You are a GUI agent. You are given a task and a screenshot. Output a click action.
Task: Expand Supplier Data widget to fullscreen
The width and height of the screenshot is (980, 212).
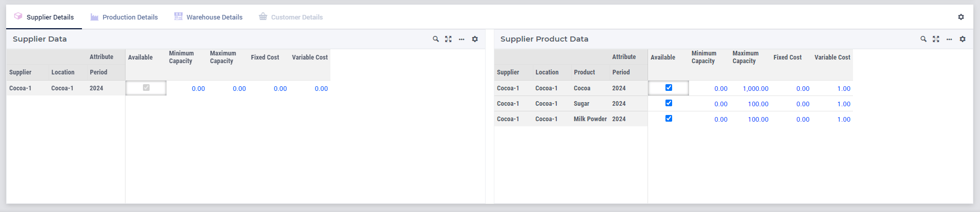tap(448, 39)
